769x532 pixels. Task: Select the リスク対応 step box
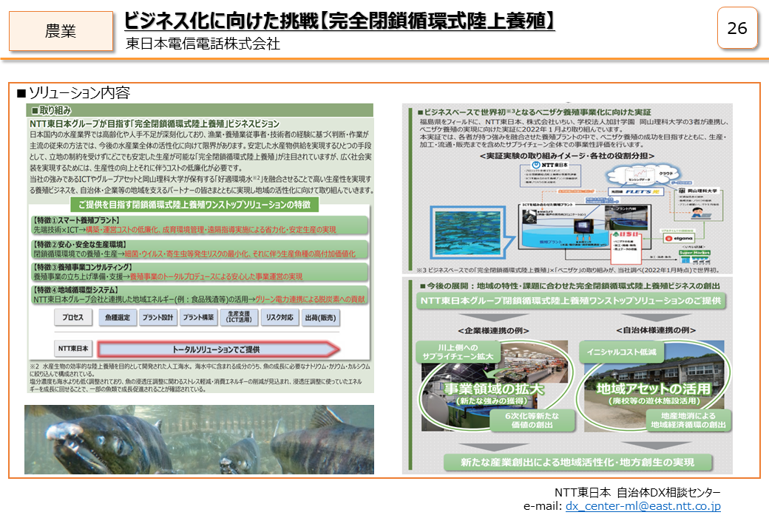[280, 318]
